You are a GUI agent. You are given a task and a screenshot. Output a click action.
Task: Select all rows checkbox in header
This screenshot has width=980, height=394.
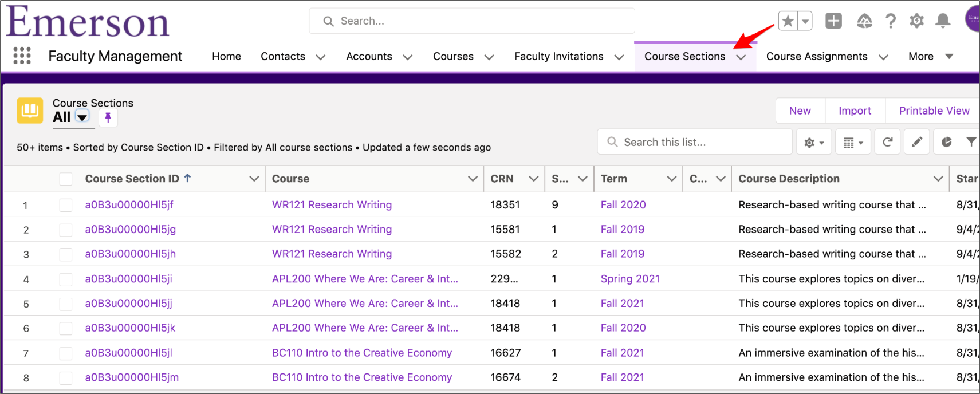pos(66,179)
